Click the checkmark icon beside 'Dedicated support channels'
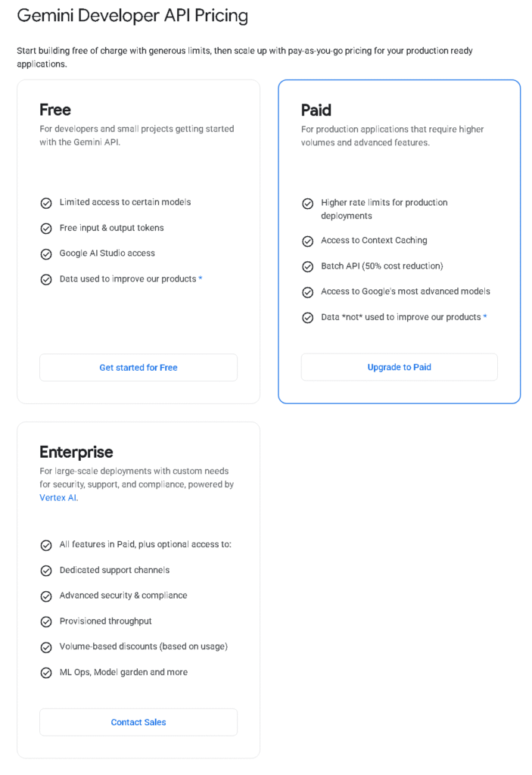This screenshot has height=775, width=532. coord(46,570)
